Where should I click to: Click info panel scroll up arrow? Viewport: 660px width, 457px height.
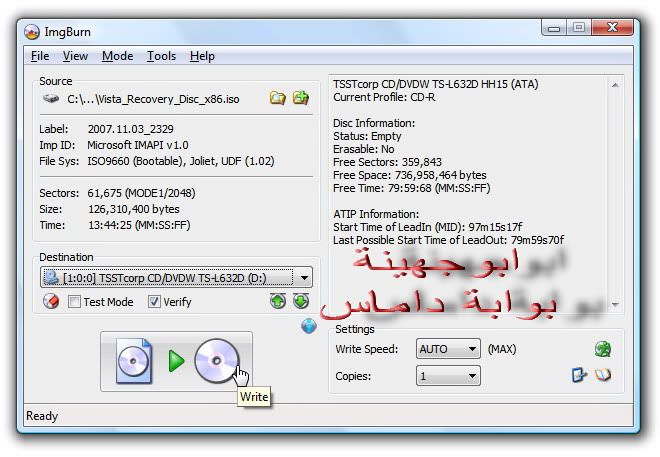615,85
